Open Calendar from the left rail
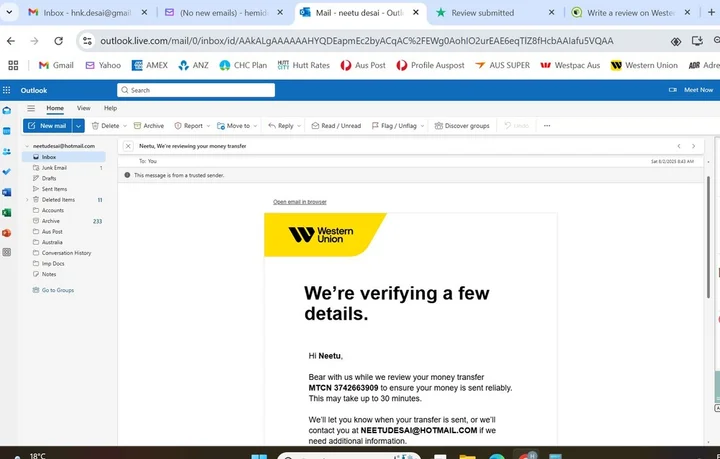This screenshot has height=459, width=720. [x=7, y=130]
